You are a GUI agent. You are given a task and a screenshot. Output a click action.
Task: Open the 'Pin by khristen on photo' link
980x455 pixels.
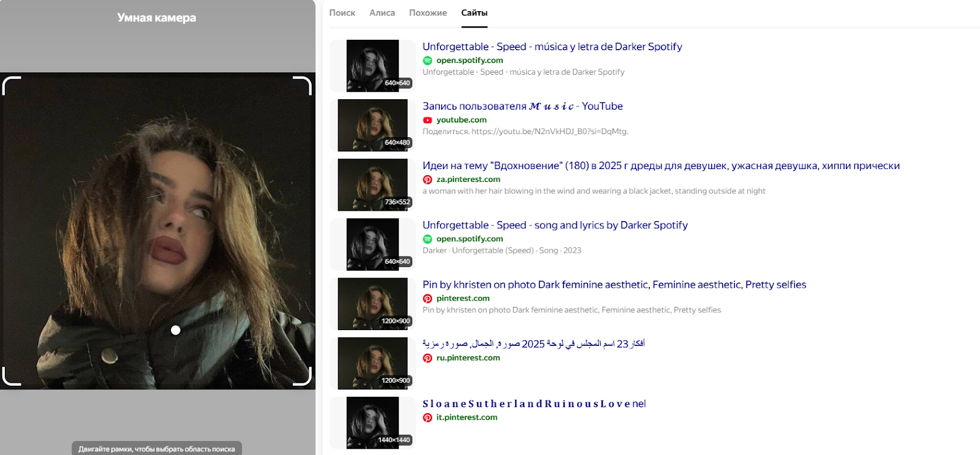(614, 285)
